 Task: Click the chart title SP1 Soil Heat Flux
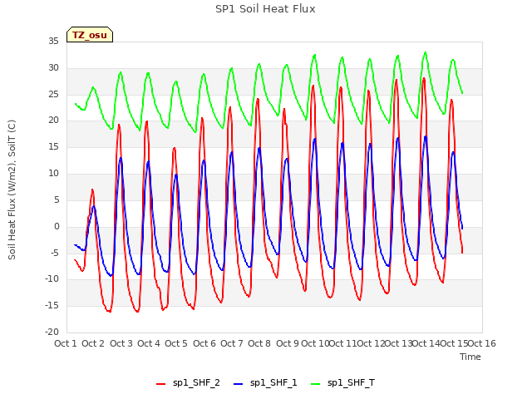tap(265, 9)
